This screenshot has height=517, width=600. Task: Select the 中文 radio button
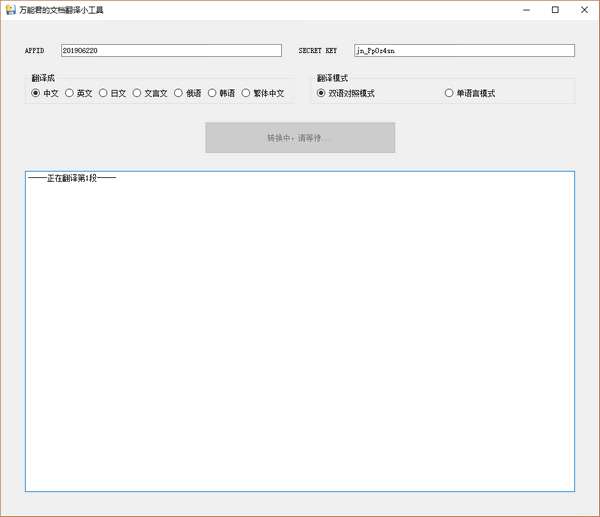[45, 93]
